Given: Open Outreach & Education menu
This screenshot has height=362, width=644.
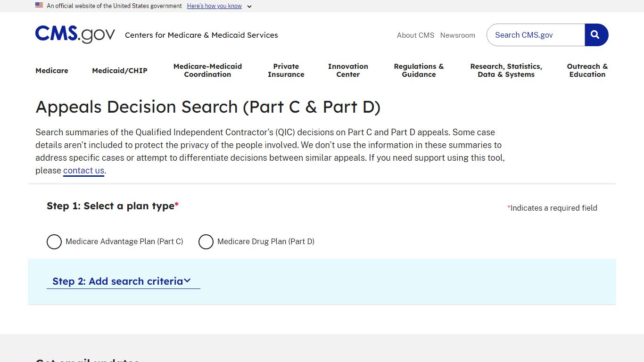Looking at the screenshot, I should point(587,70).
